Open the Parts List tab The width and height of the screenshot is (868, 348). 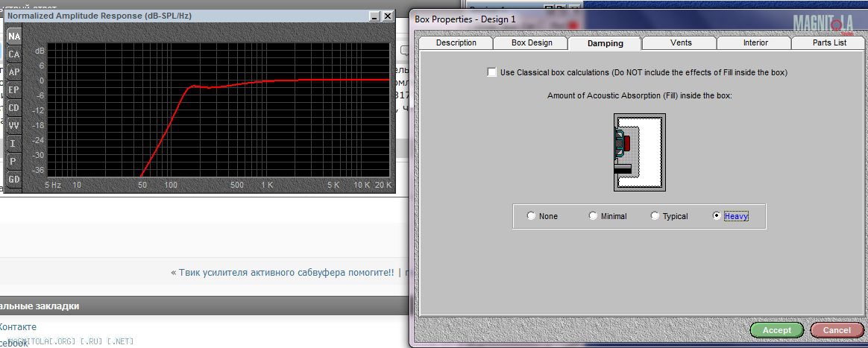[829, 43]
